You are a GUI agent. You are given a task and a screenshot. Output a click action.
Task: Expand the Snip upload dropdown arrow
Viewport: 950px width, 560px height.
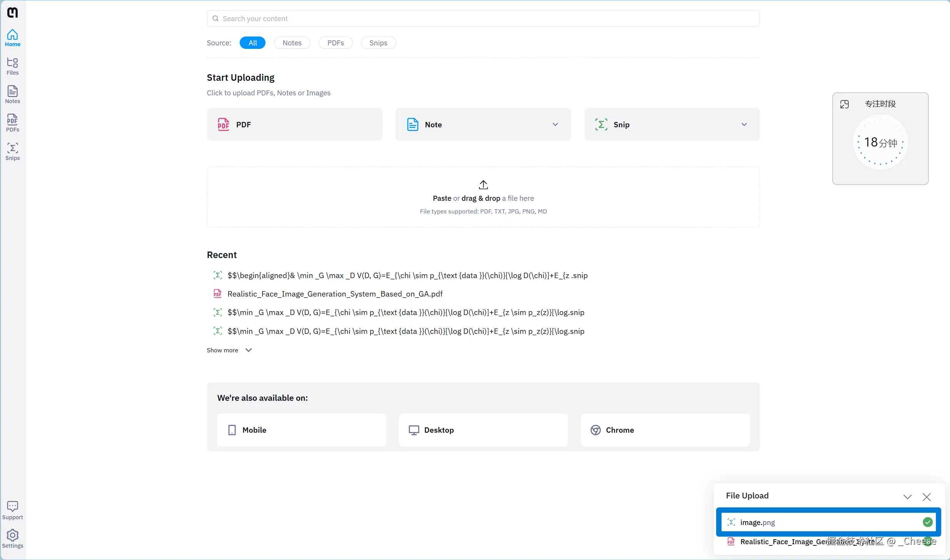[x=744, y=124]
